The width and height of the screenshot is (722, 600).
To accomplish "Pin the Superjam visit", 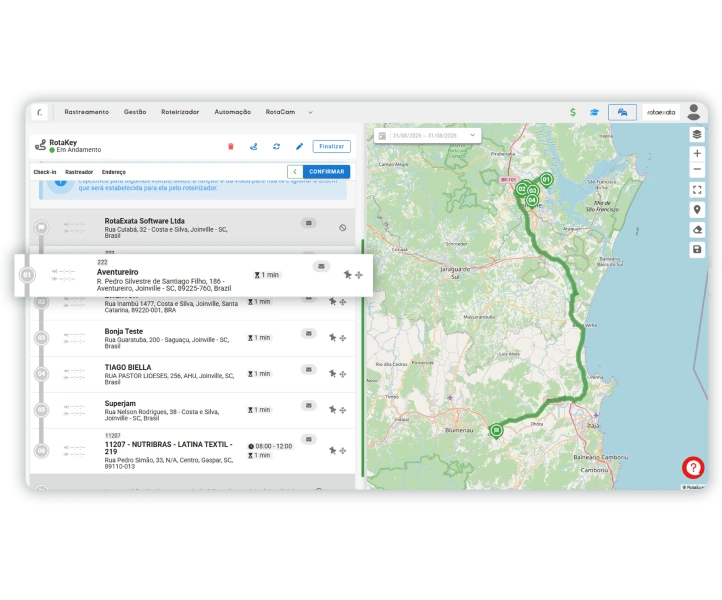I will click(332, 409).
